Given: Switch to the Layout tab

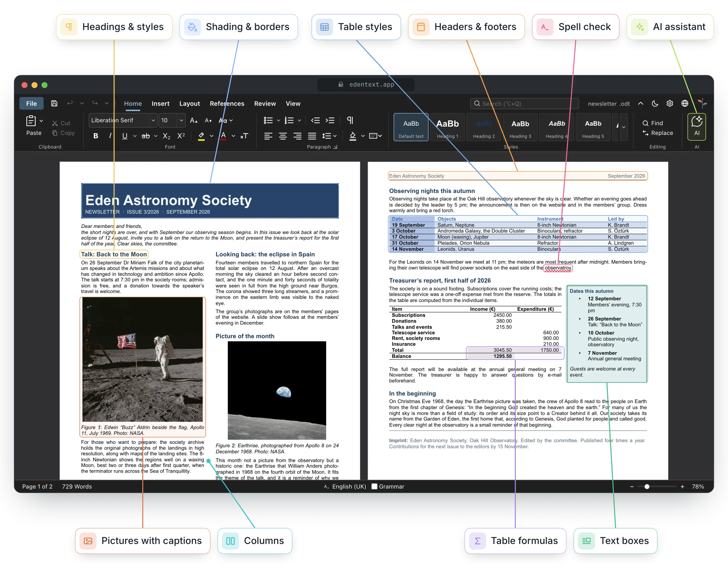Looking at the screenshot, I should tap(190, 103).
